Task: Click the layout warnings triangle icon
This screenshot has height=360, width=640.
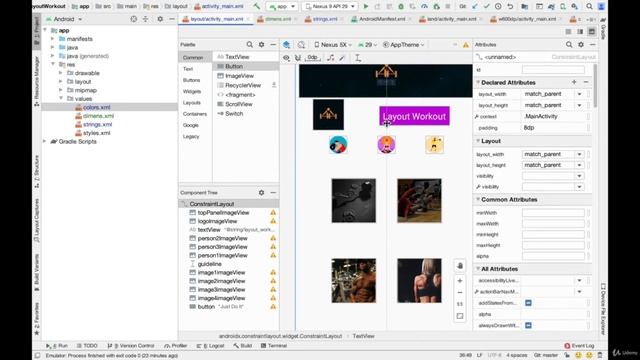Action: click(466, 45)
